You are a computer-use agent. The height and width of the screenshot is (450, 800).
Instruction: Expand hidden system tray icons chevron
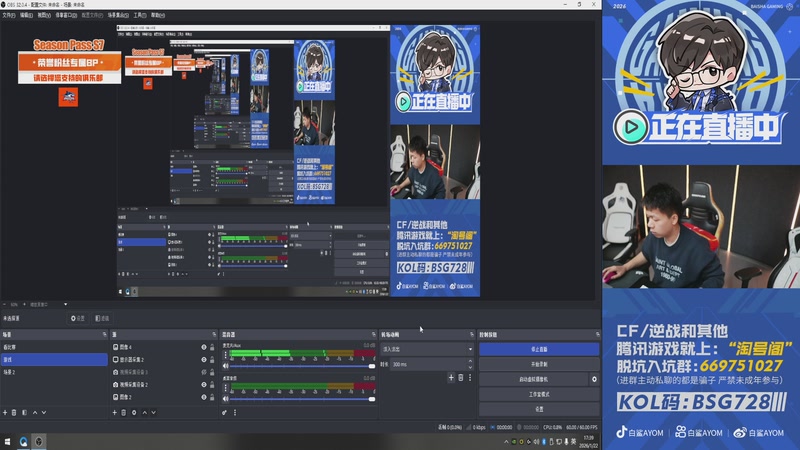(x=506, y=442)
